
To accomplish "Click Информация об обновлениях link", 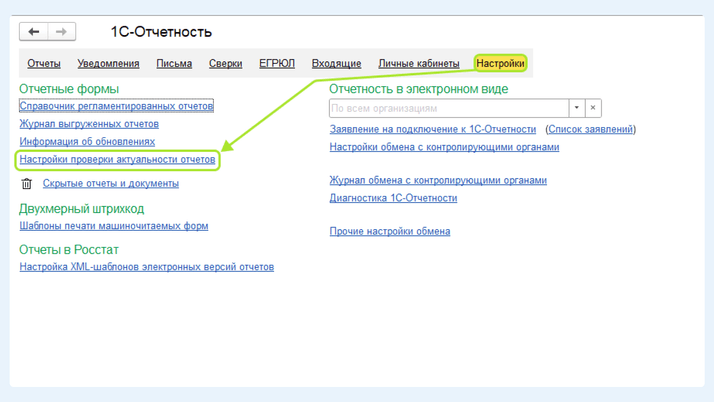I will click(87, 142).
